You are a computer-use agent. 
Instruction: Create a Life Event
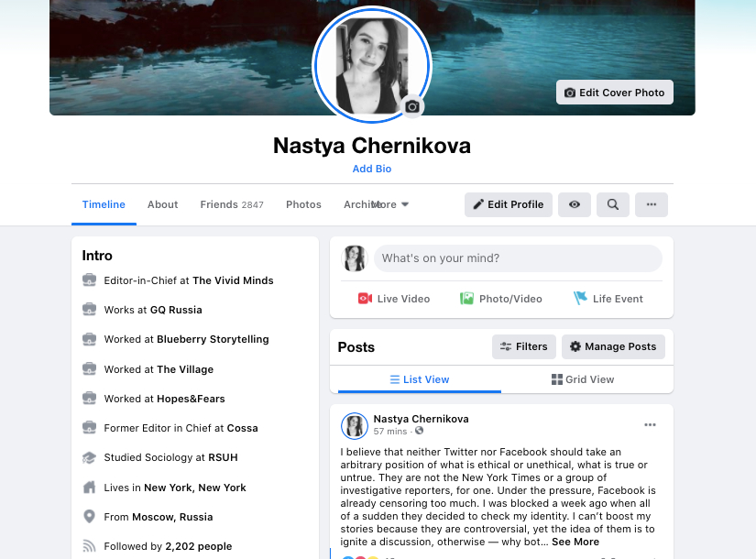pos(608,299)
